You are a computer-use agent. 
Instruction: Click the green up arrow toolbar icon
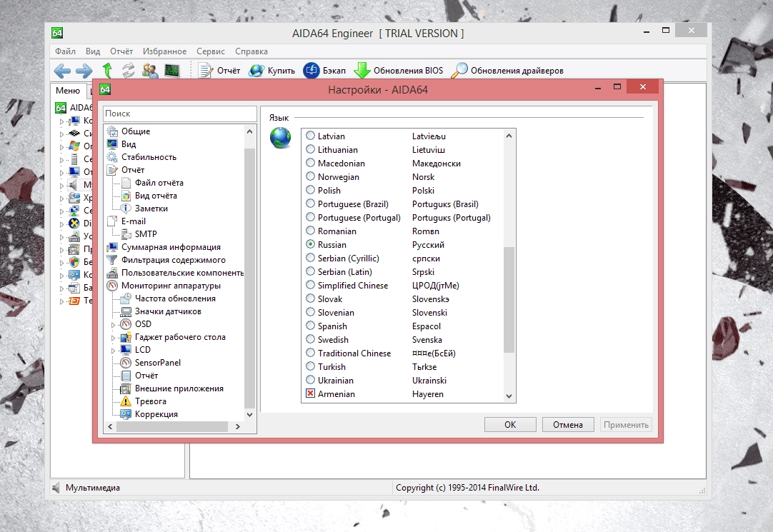click(x=107, y=71)
